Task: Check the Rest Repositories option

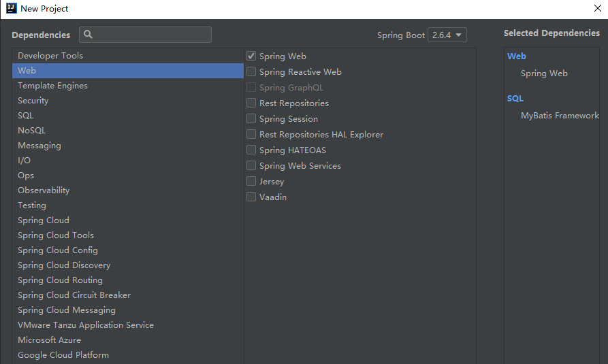Action: point(251,103)
